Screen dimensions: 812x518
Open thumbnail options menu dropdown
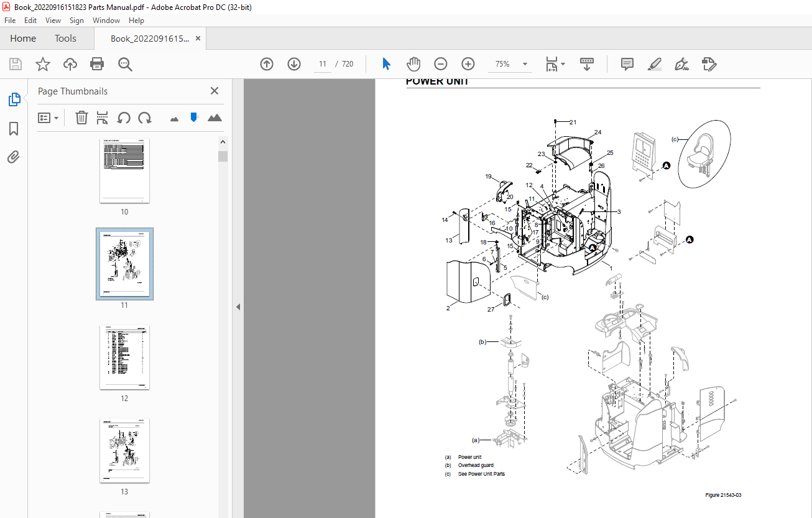pyautogui.click(x=48, y=118)
